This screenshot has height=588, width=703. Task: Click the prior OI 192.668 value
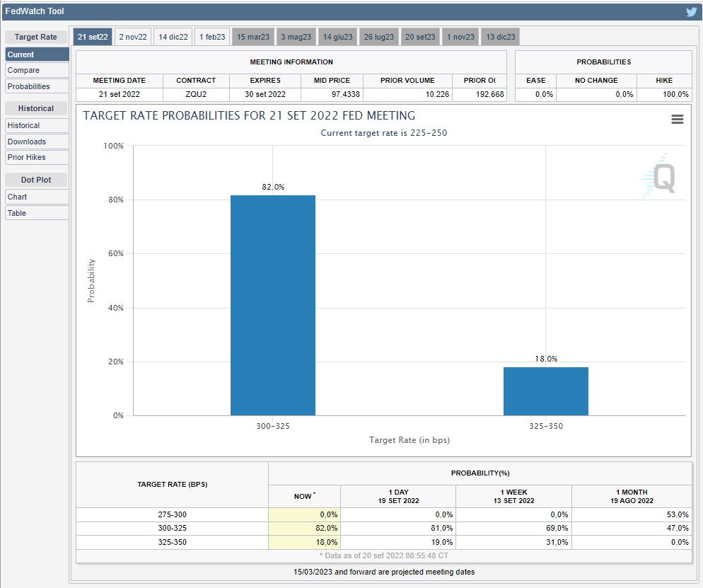point(490,94)
